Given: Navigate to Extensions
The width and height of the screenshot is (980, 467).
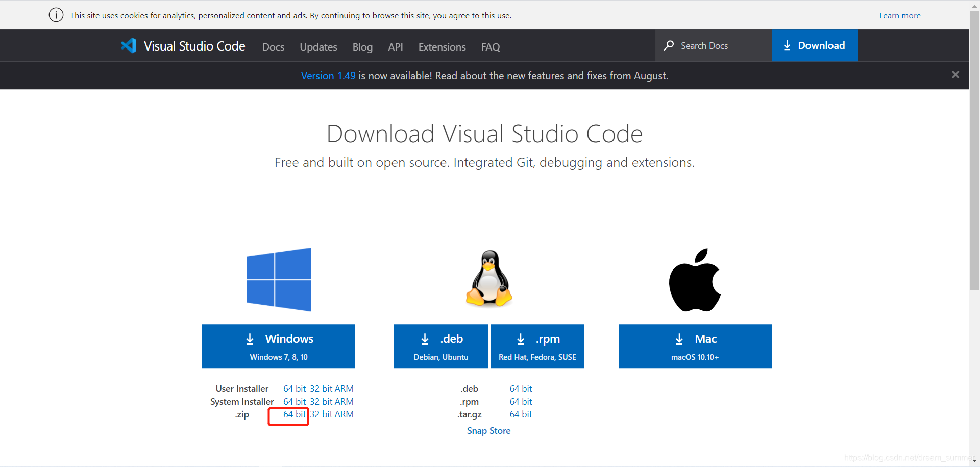Looking at the screenshot, I should (x=442, y=47).
